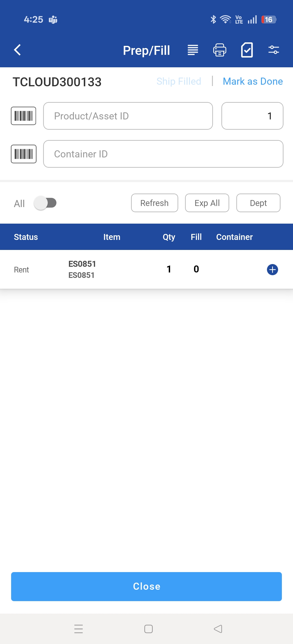Open the Dept filter
293x644 pixels.
(x=258, y=203)
